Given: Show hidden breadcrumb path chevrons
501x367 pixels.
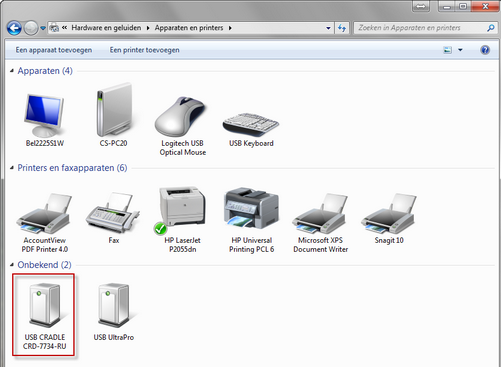Looking at the screenshot, I should coord(65,28).
